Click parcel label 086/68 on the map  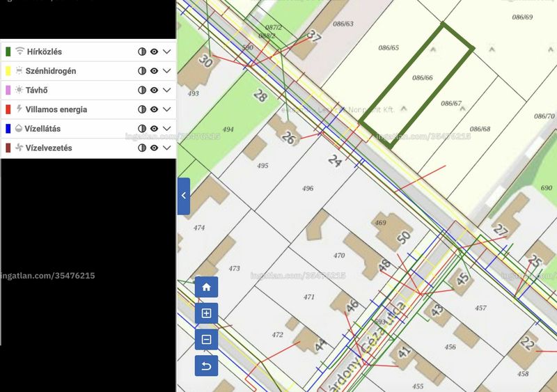tap(480, 129)
